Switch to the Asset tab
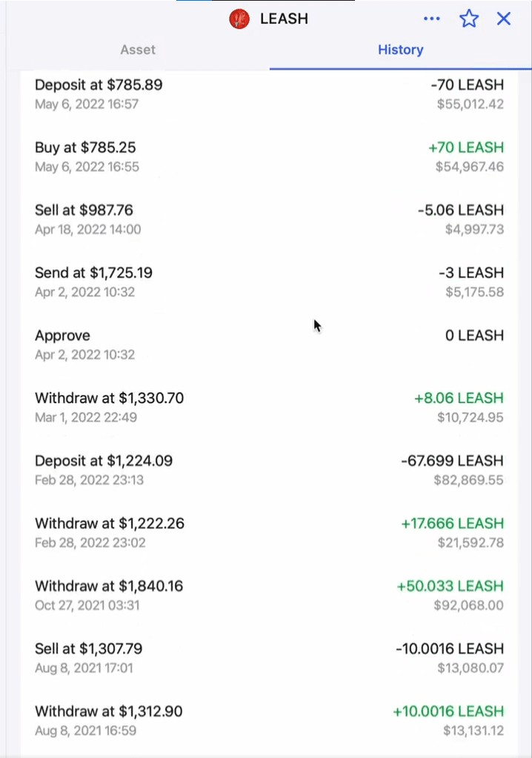Image resolution: width=532 pixels, height=758 pixels. (x=138, y=50)
